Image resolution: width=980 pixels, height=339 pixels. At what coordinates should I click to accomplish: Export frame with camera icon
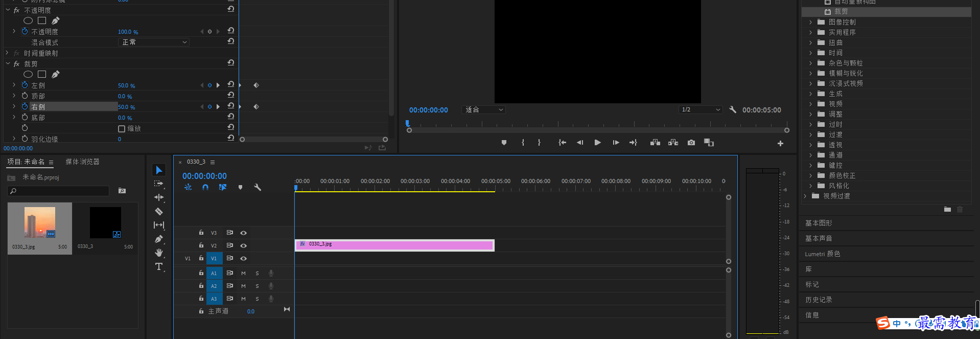coord(691,143)
